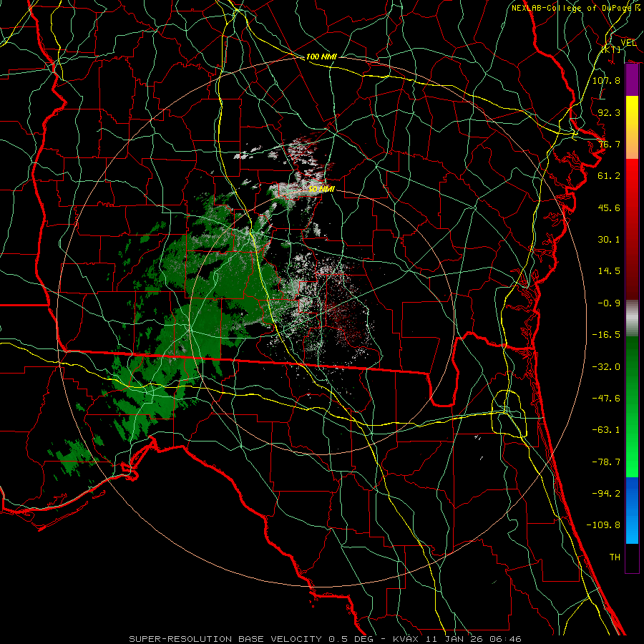This screenshot has height=644, width=644.
Task: Click the KVAX 11 JAN 26 06:46 timestamp
Action: [x=457, y=639]
